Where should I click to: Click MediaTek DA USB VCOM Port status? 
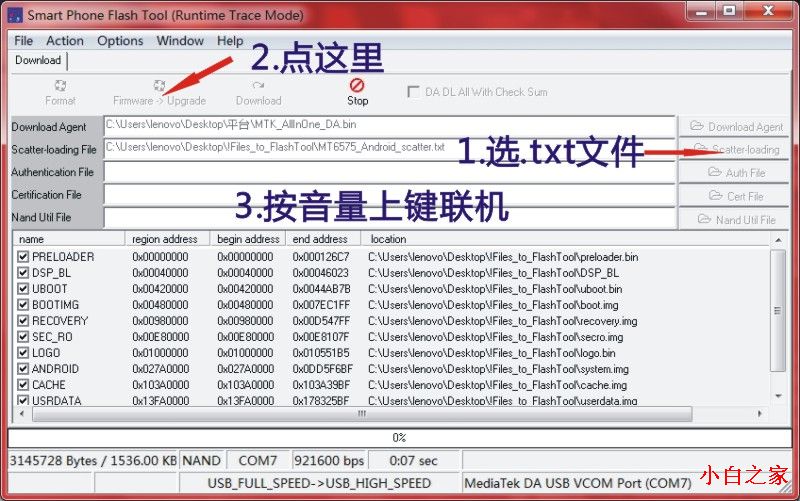[x=578, y=483]
